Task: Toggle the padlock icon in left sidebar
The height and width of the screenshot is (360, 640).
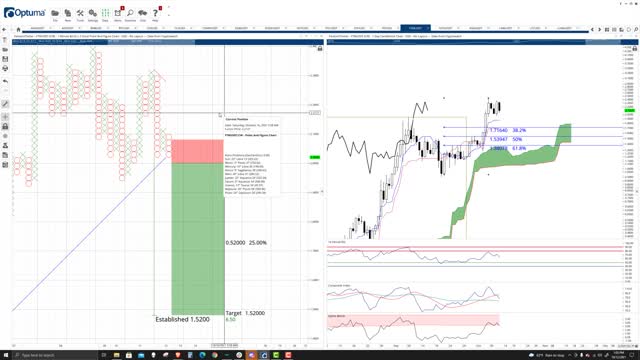Action: click(5, 127)
